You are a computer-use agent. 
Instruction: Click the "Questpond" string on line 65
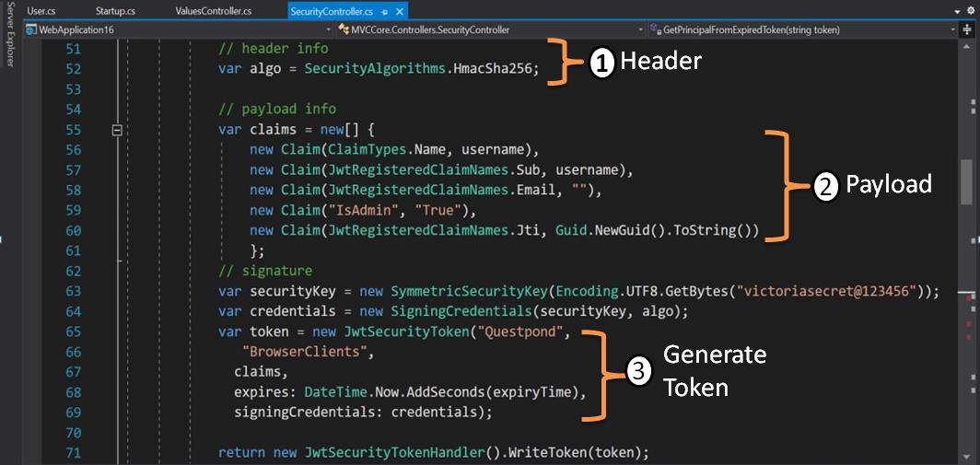pos(520,331)
